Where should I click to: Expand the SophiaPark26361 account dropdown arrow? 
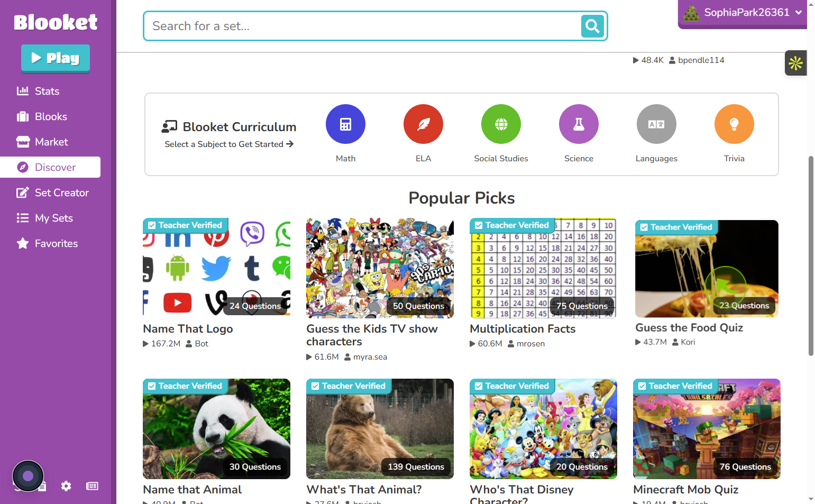(x=799, y=13)
